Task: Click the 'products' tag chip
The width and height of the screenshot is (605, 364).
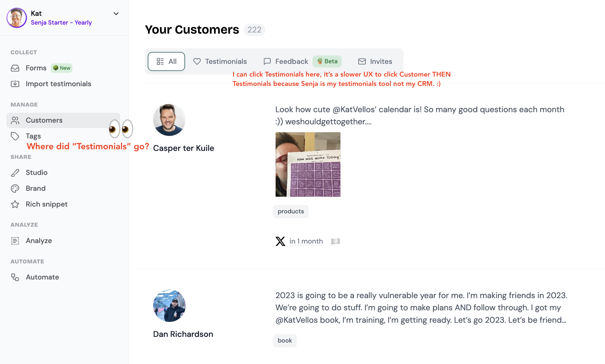Action: tap(291, 211)
